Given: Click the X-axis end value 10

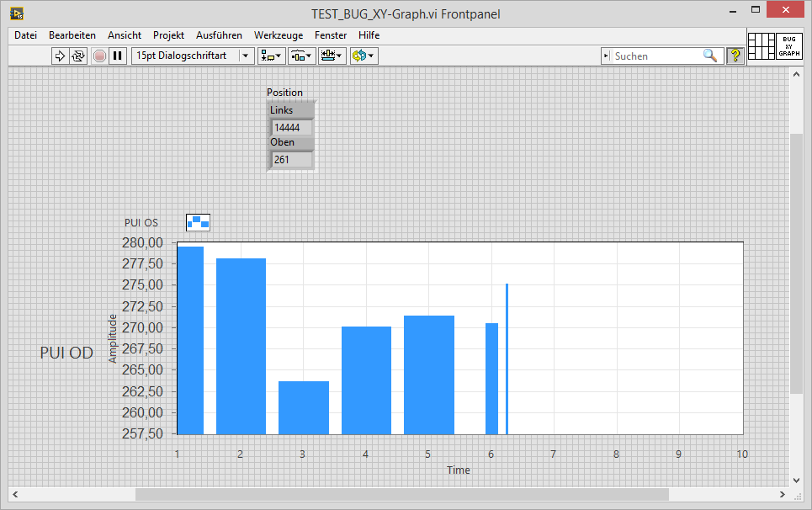Looking at the screenshot, I should pyautogui.click(x=742, y=454).
